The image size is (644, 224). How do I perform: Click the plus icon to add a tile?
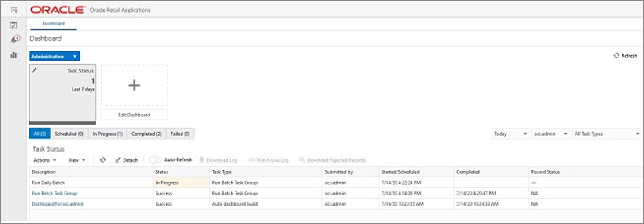134,85
